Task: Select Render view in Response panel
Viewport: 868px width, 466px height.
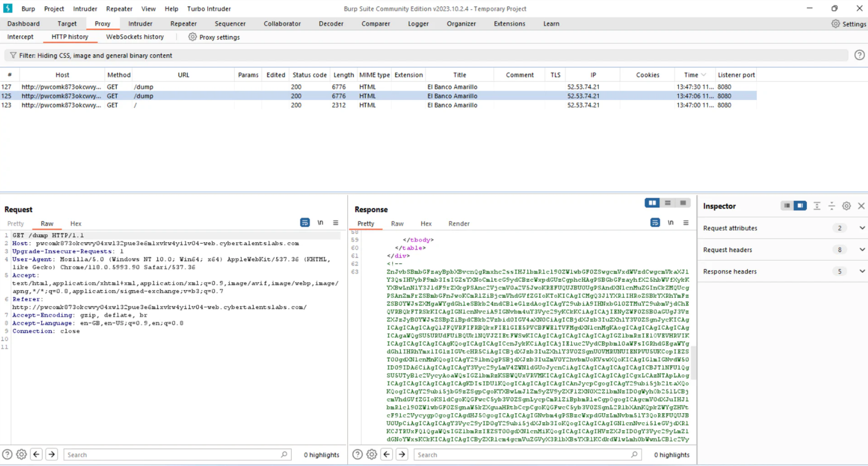Action: pyautogui.click(x=459, y=224)
